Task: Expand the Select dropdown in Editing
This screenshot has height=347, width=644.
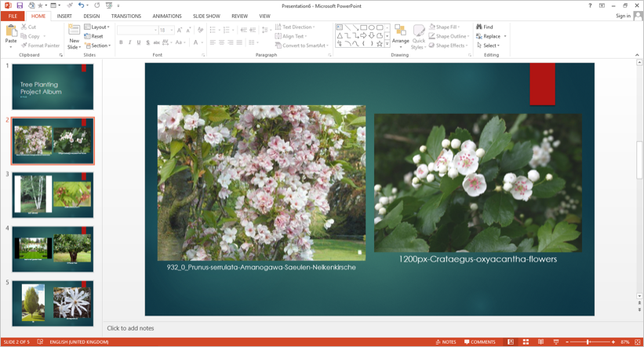Action: point(488,46)
